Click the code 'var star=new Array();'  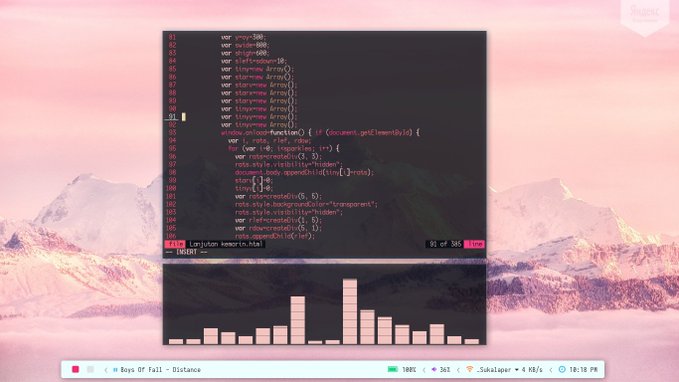pyautogui.click(x=257, y=77)
